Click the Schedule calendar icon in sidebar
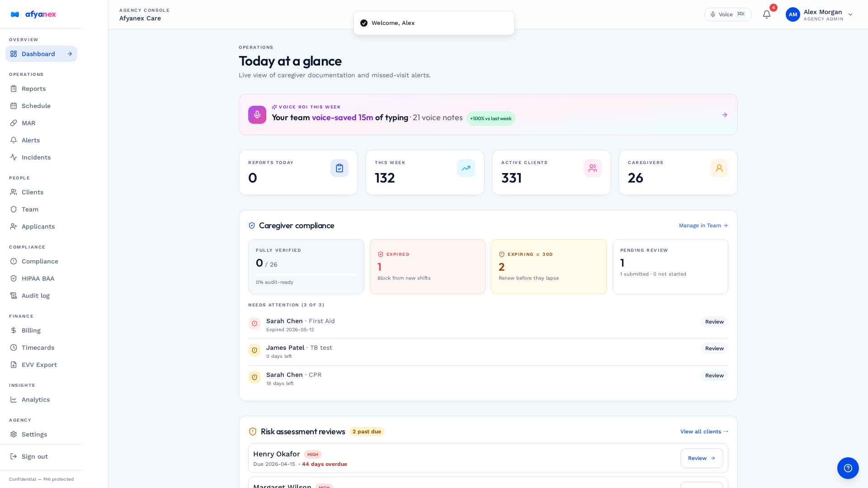868x488 pixels. click(x=14, y=106)
